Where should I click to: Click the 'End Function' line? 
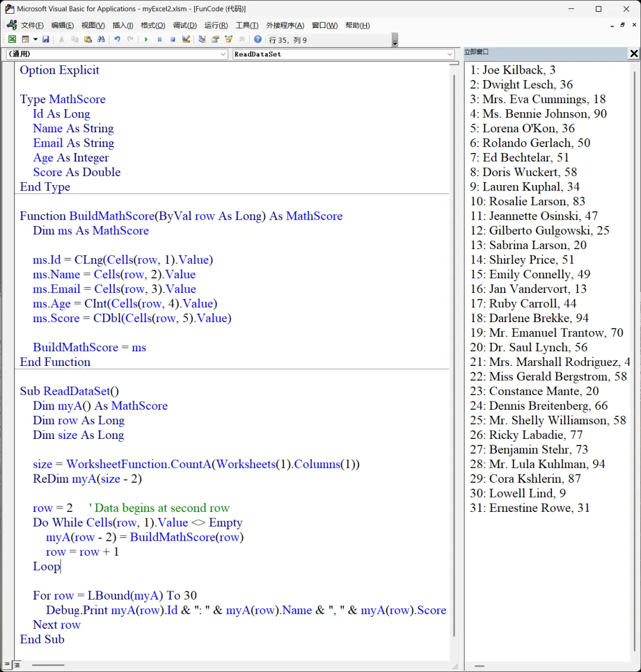pos(55,362)
